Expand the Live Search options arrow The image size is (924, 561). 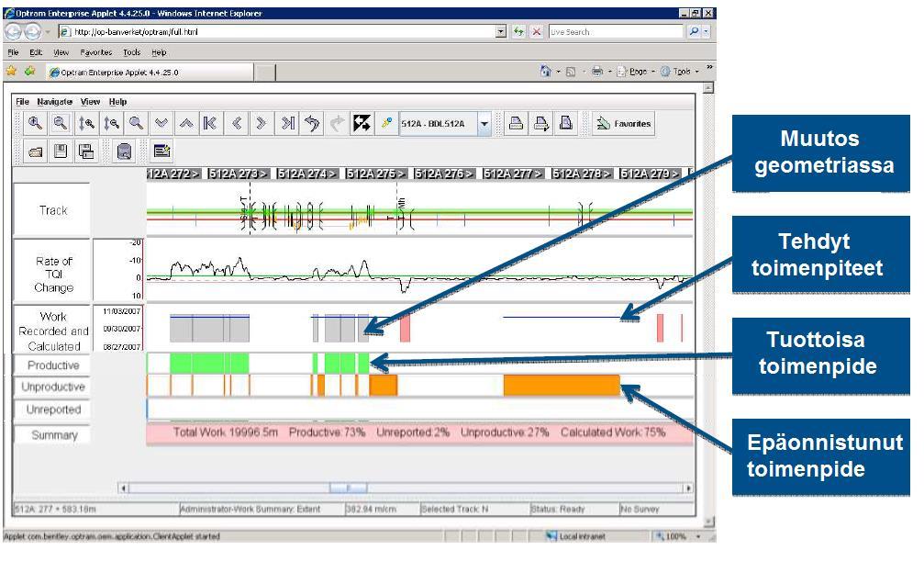[x=706, y=32]
